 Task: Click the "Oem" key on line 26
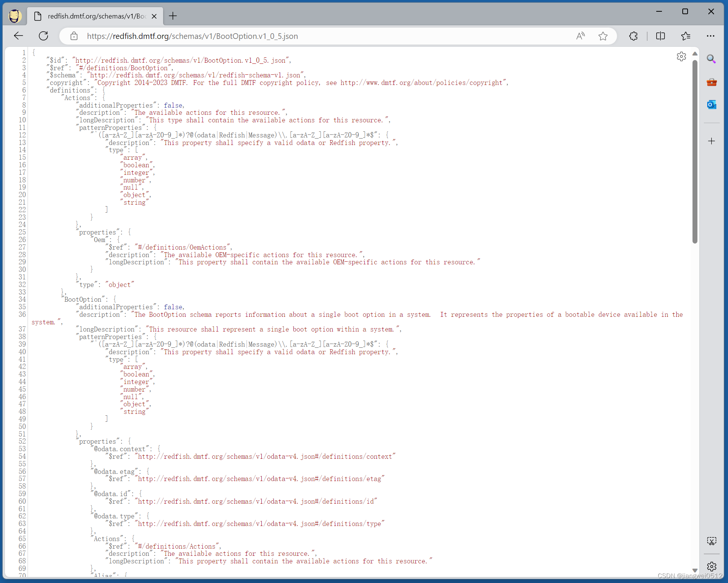click(x=100, y=240)
